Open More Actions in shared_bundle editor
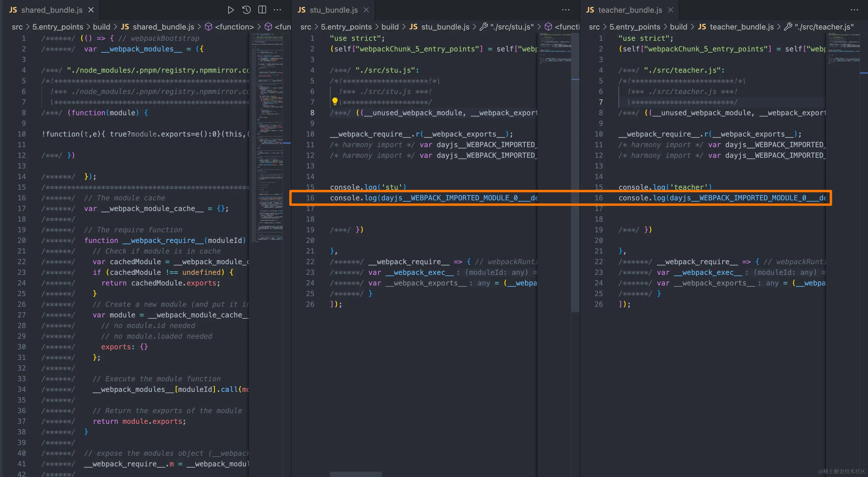Image resolution: width=868 pixels, height=477 pixels. (x=277, y=10)
